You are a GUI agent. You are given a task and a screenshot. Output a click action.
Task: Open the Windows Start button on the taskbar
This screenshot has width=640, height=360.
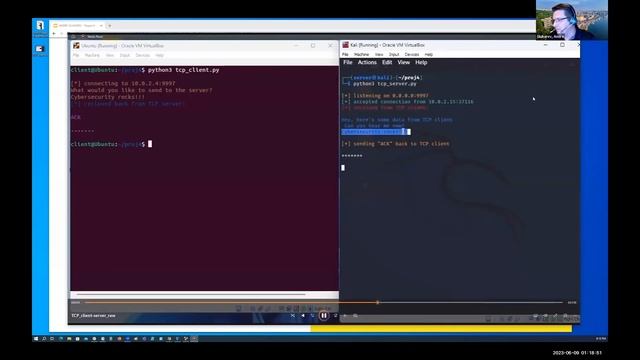tap(36, 338)
